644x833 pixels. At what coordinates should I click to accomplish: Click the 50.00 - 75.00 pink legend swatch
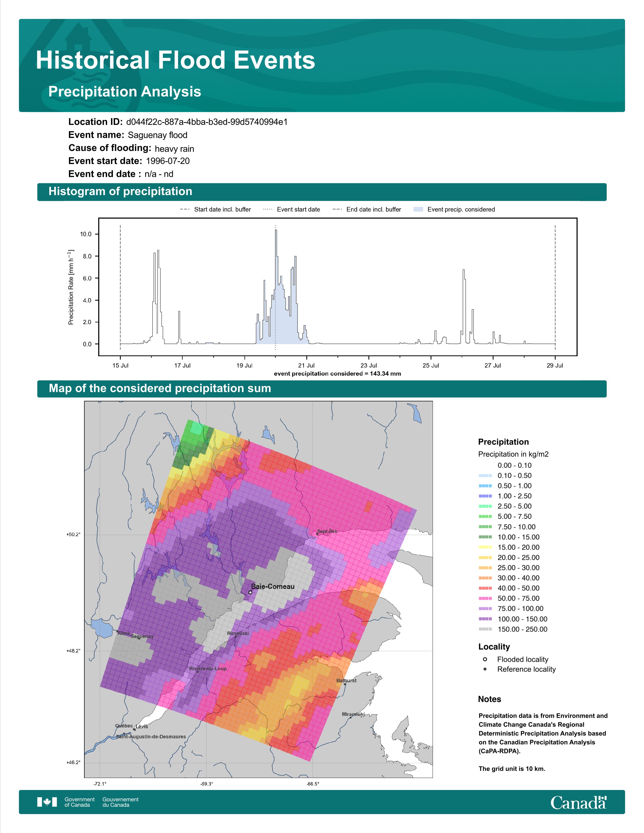485,598
